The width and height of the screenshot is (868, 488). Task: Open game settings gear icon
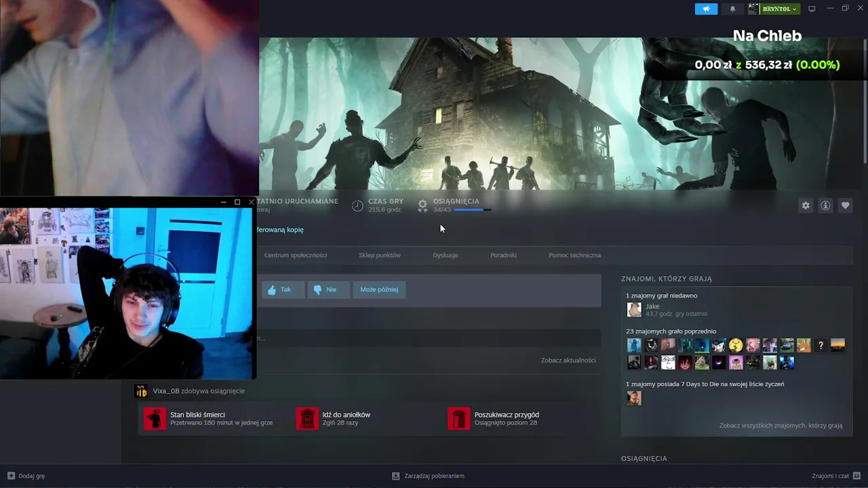806,205
